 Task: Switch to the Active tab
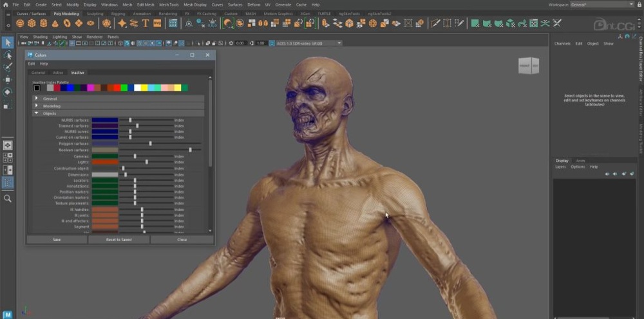click(58, 73)
